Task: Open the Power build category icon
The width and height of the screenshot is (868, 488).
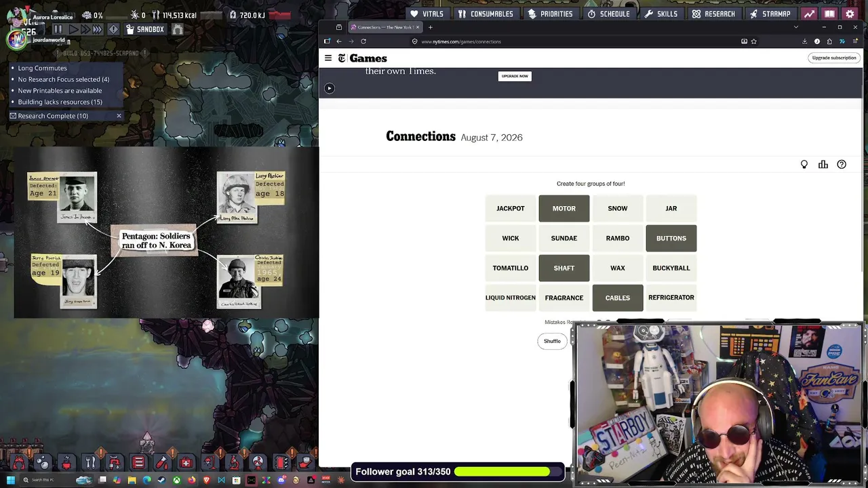Action: (66, 463)
